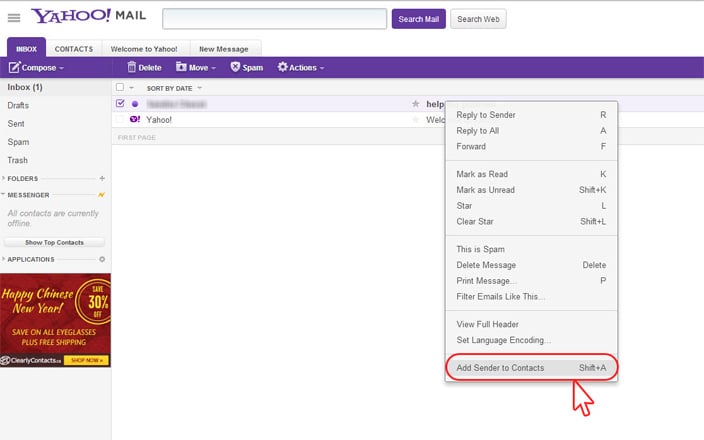704x440 pixels.
Task: Click the Search Web button
Action: 478,19
